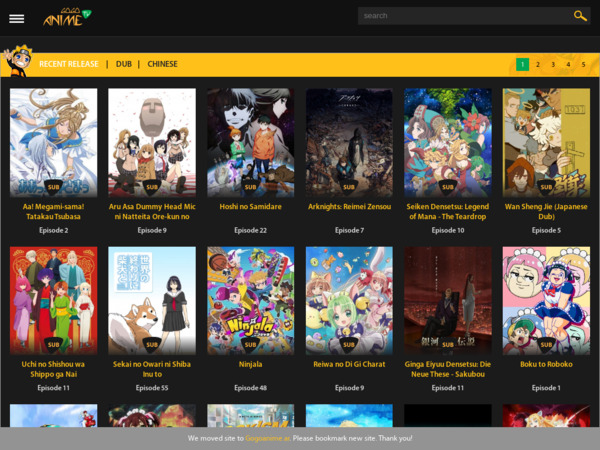The image size is (600, 450).
Task: Click Episode 55 under Sekai no Owari
Action: click(152, 388)
